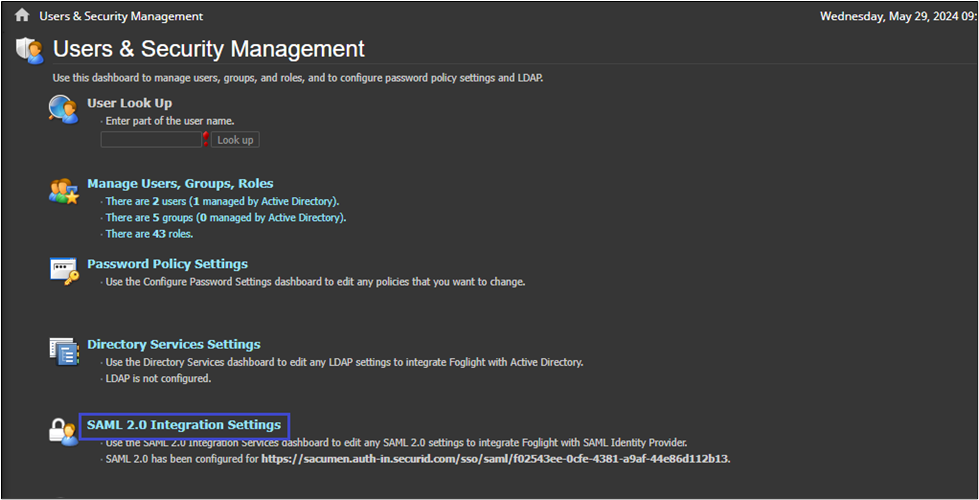Click the User Look Up magnifier icon
Viewport: 979px width, 500px height.
click(63, 109)
